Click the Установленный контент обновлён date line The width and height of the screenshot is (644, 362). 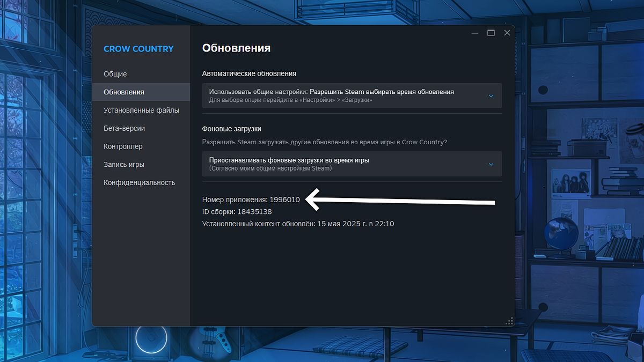[298, 224]
